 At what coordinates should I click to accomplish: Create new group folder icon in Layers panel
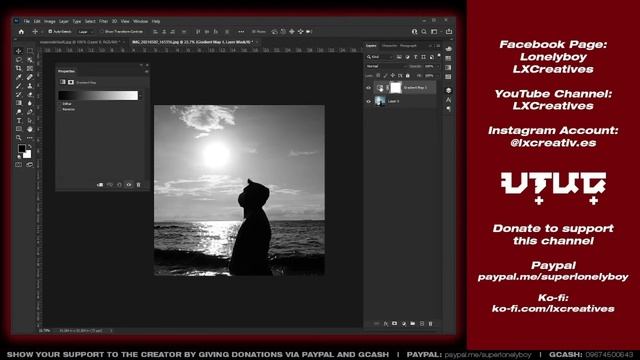413,324
